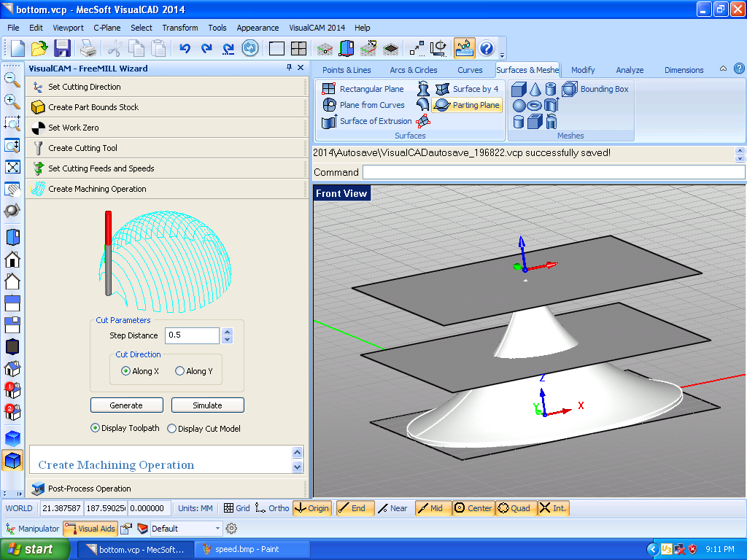Select the Parting Plane tool
The width and height of the screenshot is (747, 560).
click(x=466, y=105)
